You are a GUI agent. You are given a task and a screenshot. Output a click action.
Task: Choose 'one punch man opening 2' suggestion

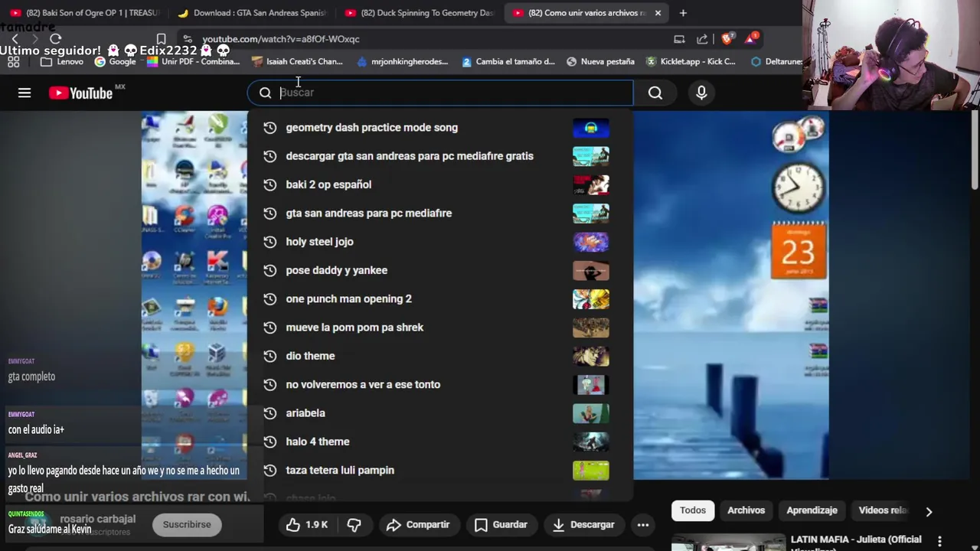coord(440,298)
